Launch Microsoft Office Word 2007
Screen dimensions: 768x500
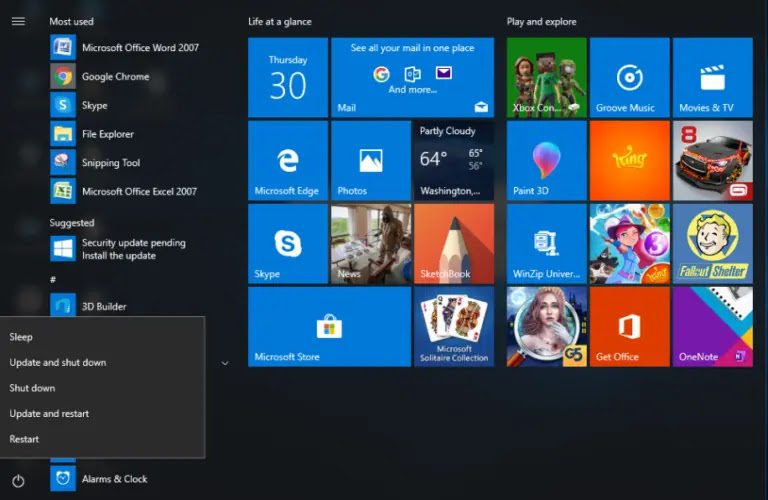[x=125, y=48]
